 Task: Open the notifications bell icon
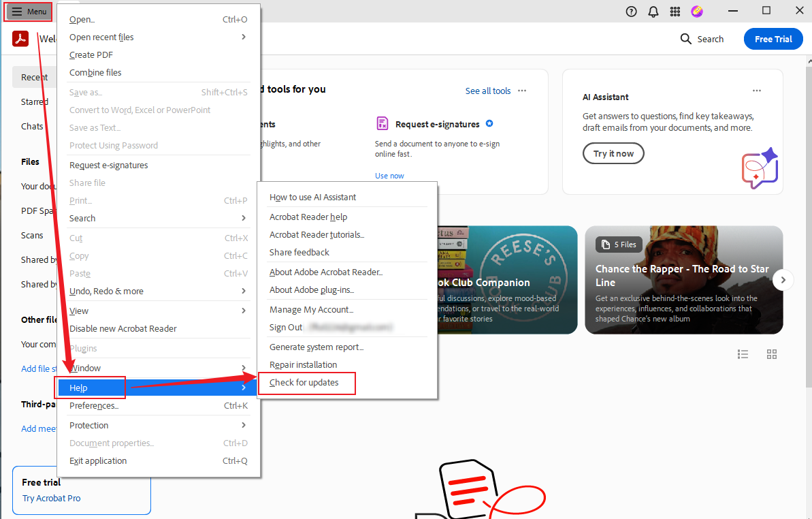pos(653,11)
